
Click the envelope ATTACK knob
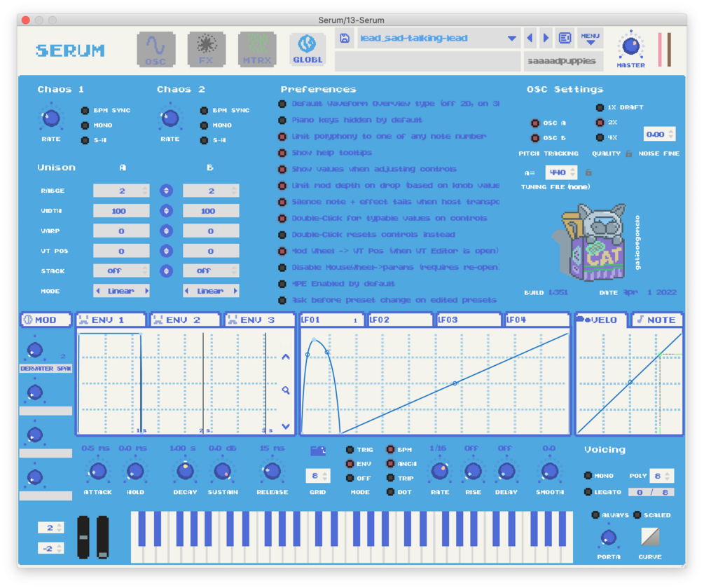coord(98,471)
